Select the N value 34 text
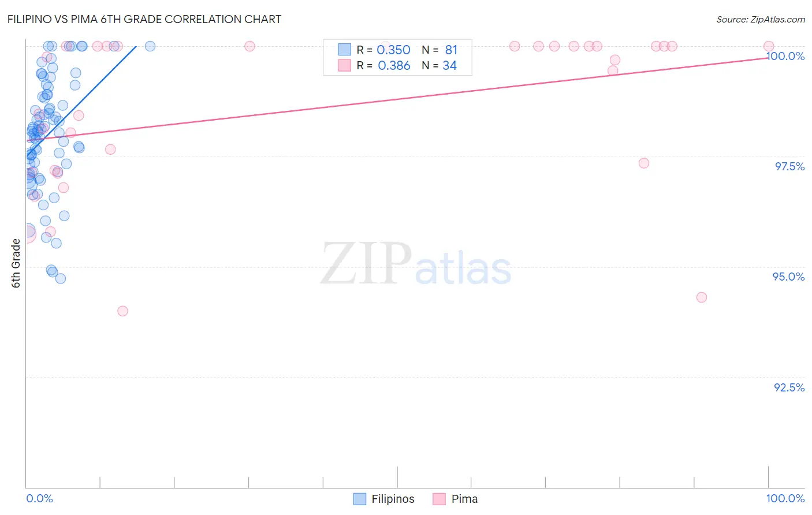 click(x=449, y=65)
